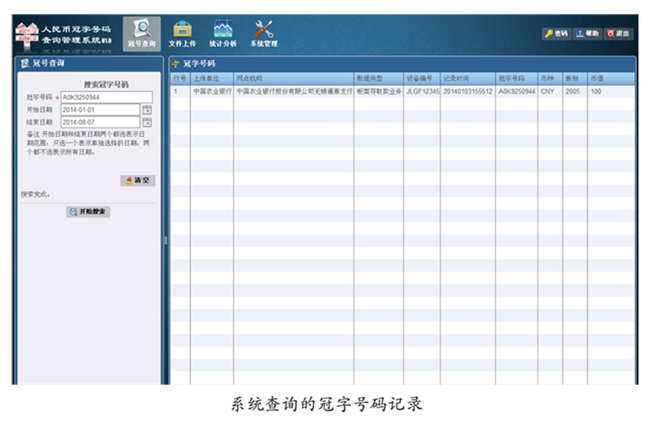
Task: Sort by the 记录时间 column header
Action: [x=467, y=77]
